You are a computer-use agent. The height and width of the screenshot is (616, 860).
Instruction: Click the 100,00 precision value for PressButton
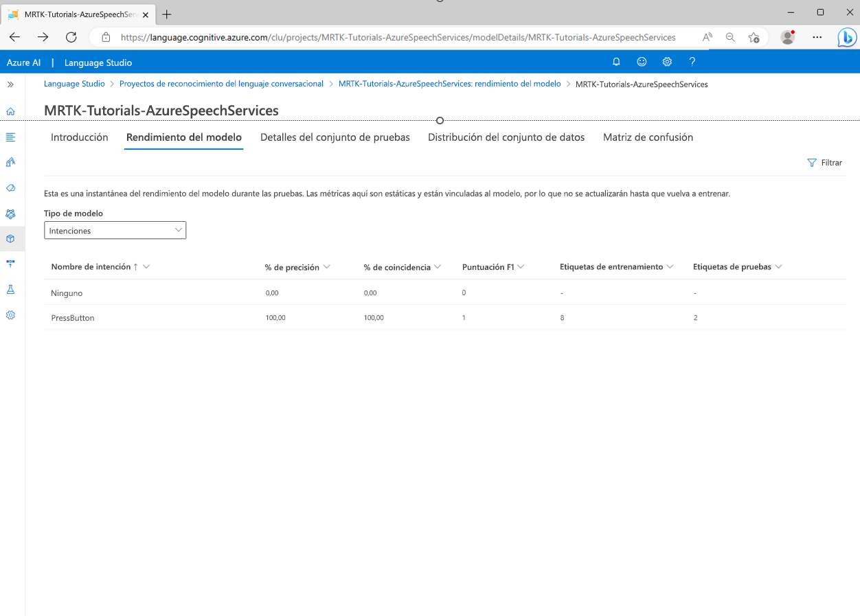point(275,318)
